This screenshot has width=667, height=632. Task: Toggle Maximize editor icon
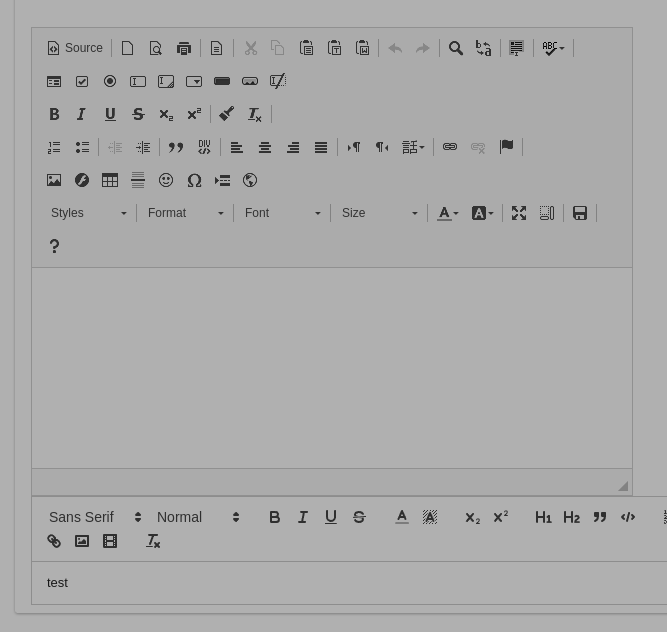tap(519, 213)
